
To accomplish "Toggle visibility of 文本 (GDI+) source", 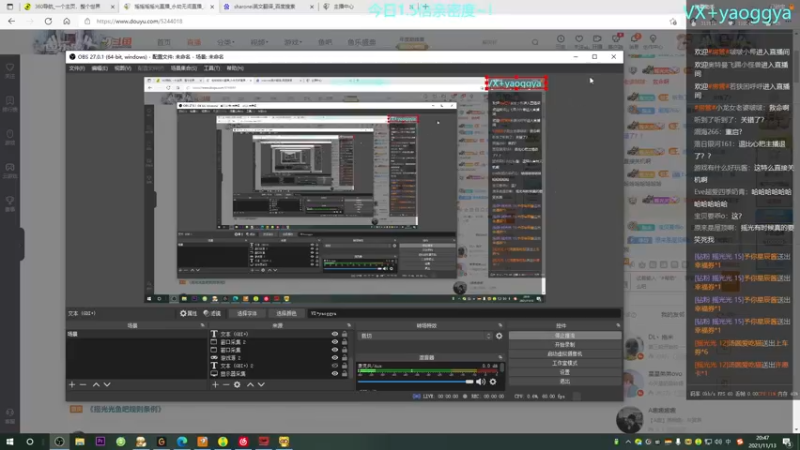I will 335,334.
